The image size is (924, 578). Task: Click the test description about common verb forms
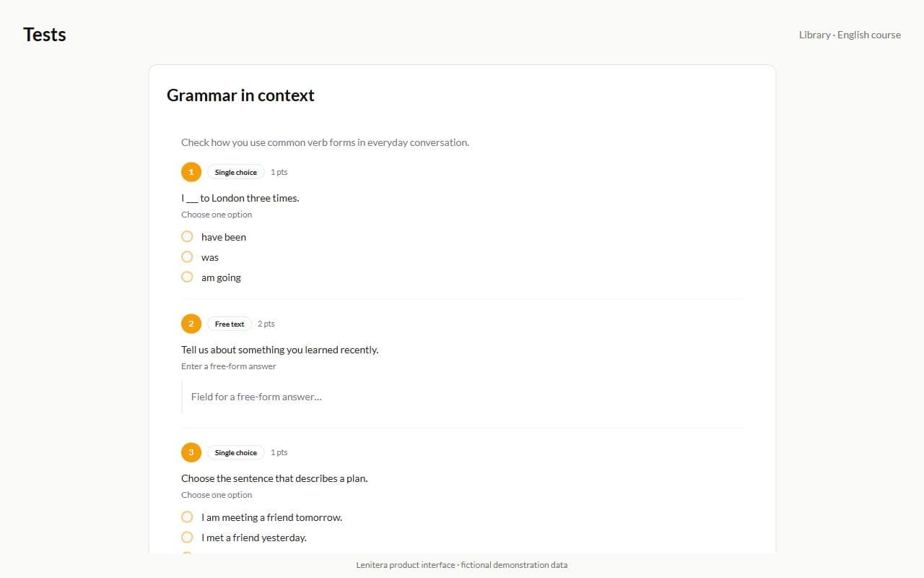coord(325,142)
